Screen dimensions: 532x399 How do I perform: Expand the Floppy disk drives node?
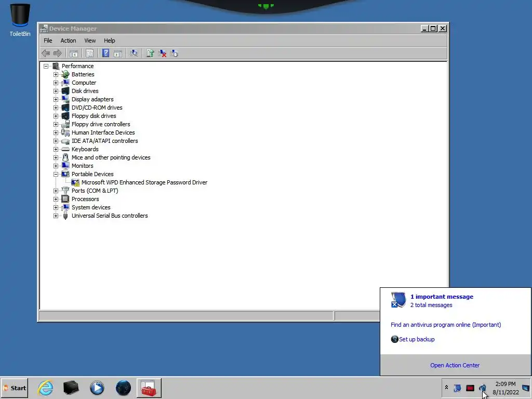[56, 116]
